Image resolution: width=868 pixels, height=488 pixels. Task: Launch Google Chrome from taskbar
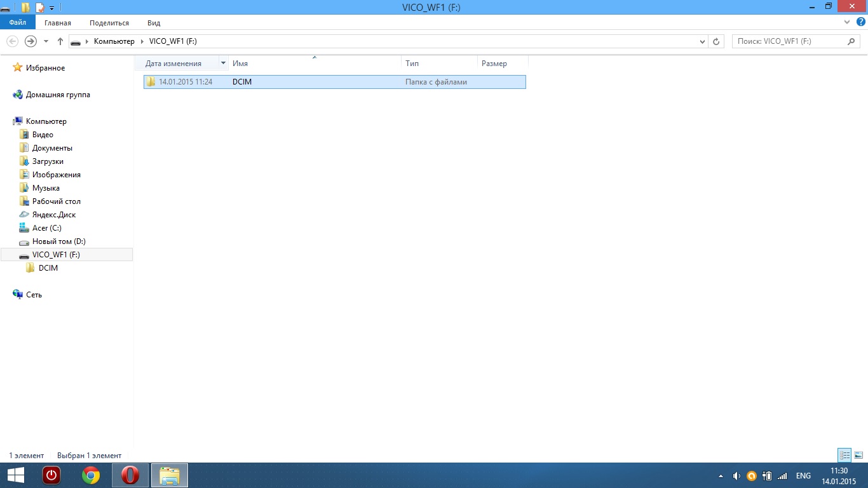tap(91, 475)
